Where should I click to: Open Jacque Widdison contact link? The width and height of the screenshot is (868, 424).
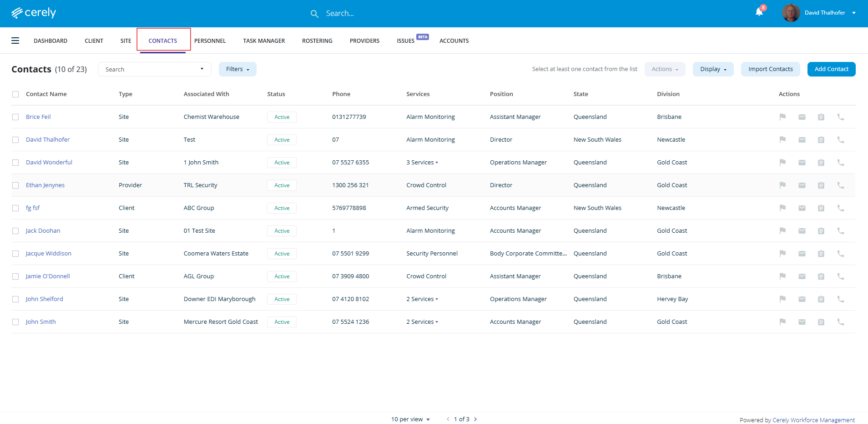[x=48, y=254]
